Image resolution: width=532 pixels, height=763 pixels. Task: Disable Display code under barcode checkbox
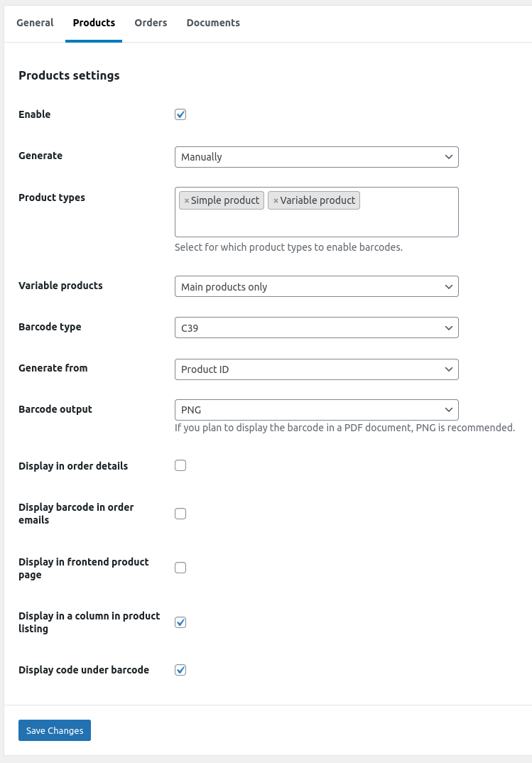pyautogui.click(x=180, y=670)
